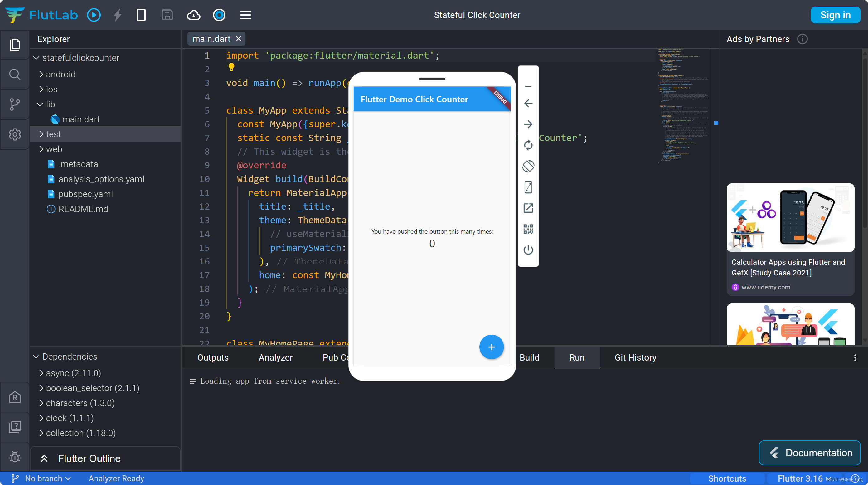
Task: Click the Sign in button
Action: click(x=835, y=15)
